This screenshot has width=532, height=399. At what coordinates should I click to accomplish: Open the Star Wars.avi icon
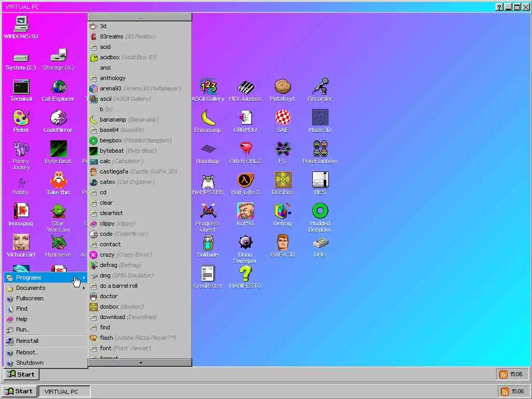[x=58, y=218]
